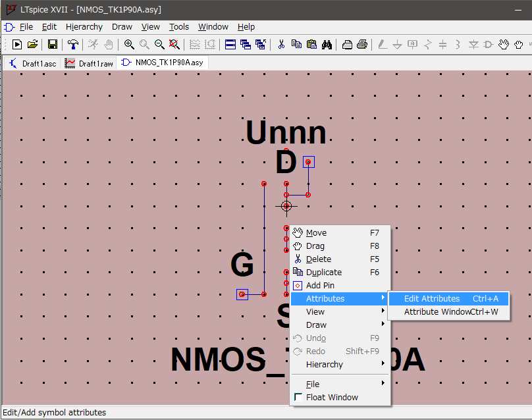The height and width of the screenshot is (420, 532).
Task: Click the Draw Wire pencil icon
Action: click(383, 45)
